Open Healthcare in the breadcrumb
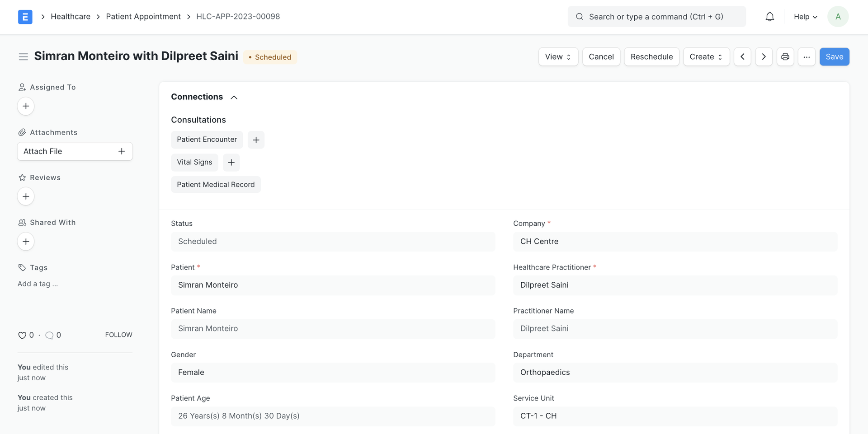 pyautogui.click(x=71, y=17)
